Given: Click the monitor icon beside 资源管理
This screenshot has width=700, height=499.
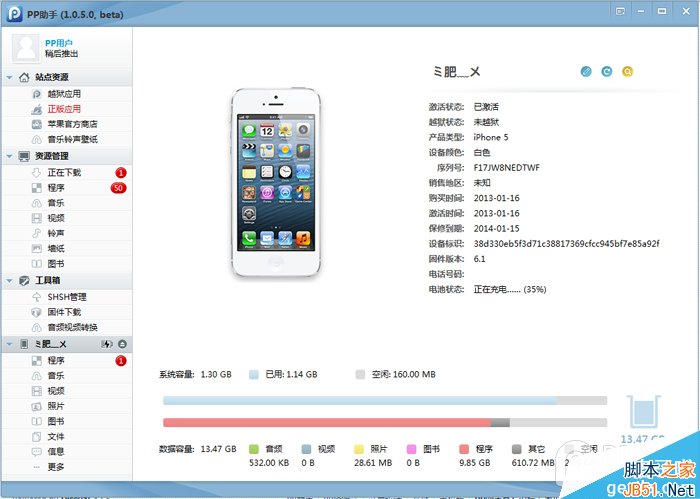Looking at the screenshot, I should (24, 156).
